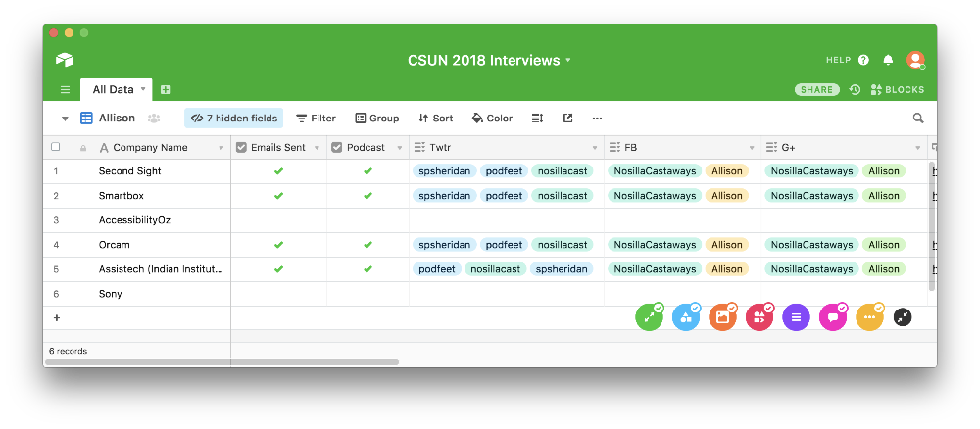Click the lock icon in header row
The image size is (980, 429).
coord(83,148)
